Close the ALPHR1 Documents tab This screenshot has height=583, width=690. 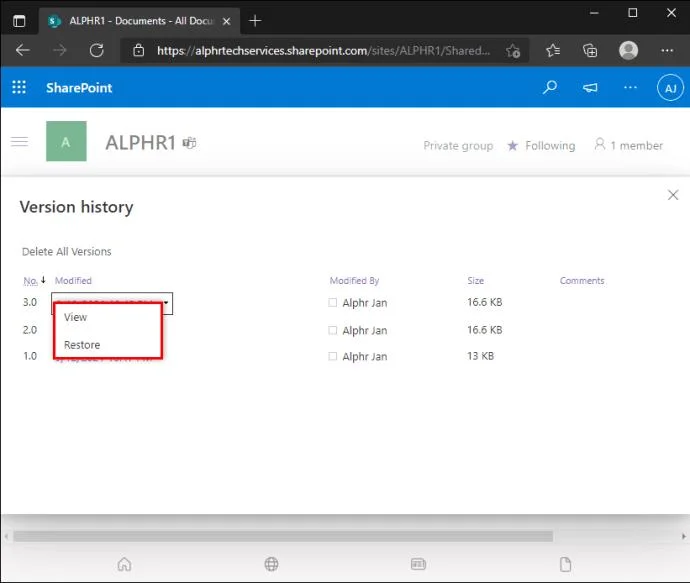click(x=226, y=21)
